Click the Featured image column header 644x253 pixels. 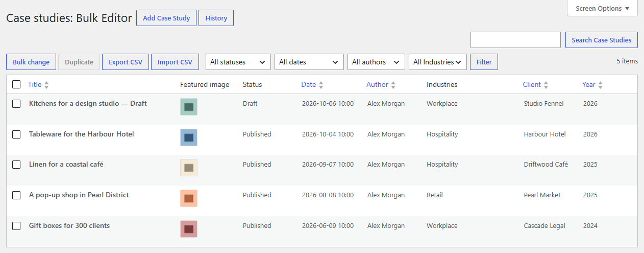point(205,85)
